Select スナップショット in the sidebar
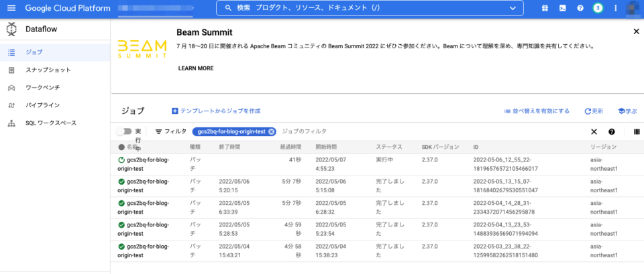The image size is (644, 274). (55, 70)
